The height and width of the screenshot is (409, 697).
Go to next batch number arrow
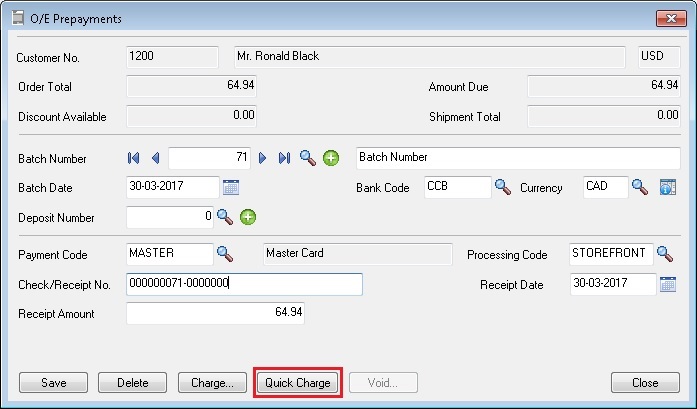click(262, 158)
